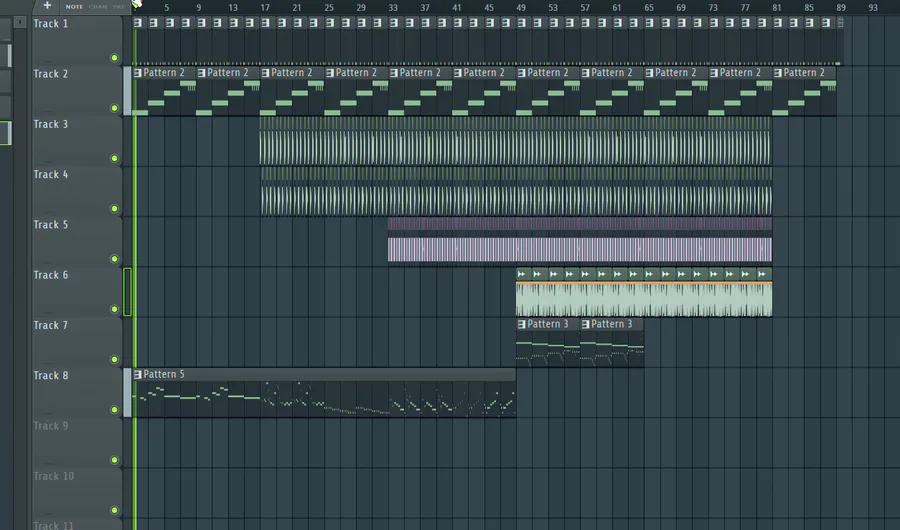Image resolution: width=900 pixels, height=530 pixels.
Task: Toggle the Track 10 mute LED
Action: click(114, 510)
